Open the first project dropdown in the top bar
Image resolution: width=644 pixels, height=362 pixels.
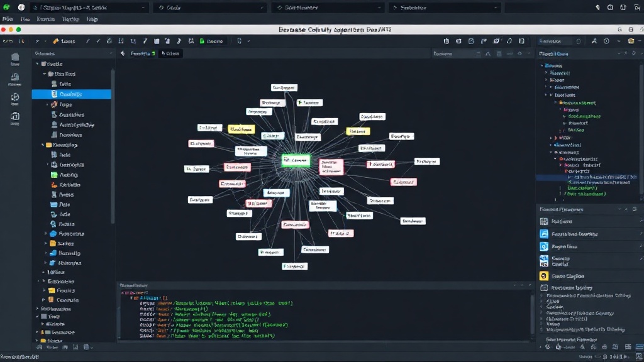click(x=89, y=8)
